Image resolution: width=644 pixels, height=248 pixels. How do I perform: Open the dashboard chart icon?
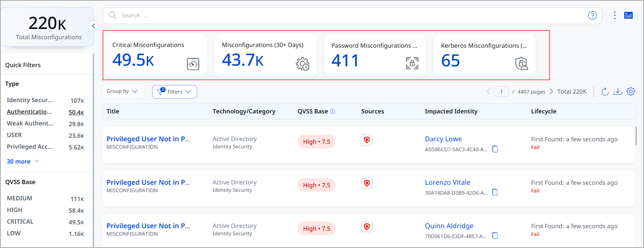tap(628, 16)
